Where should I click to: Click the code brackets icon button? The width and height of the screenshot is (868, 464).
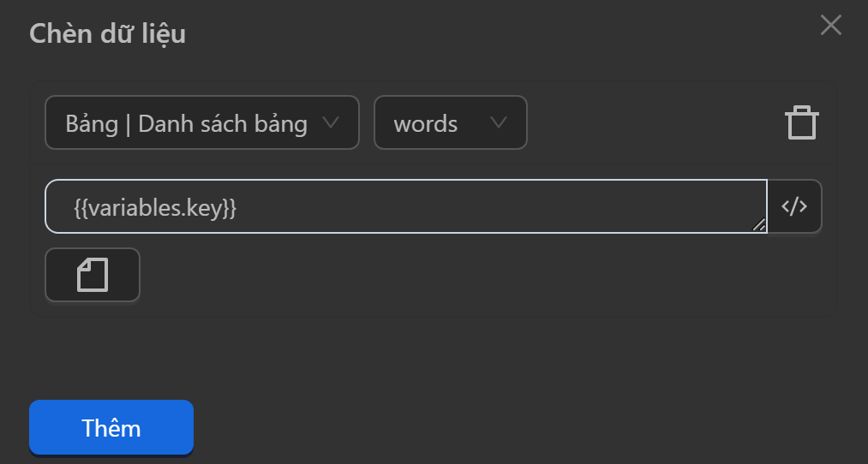coord(794,206)
